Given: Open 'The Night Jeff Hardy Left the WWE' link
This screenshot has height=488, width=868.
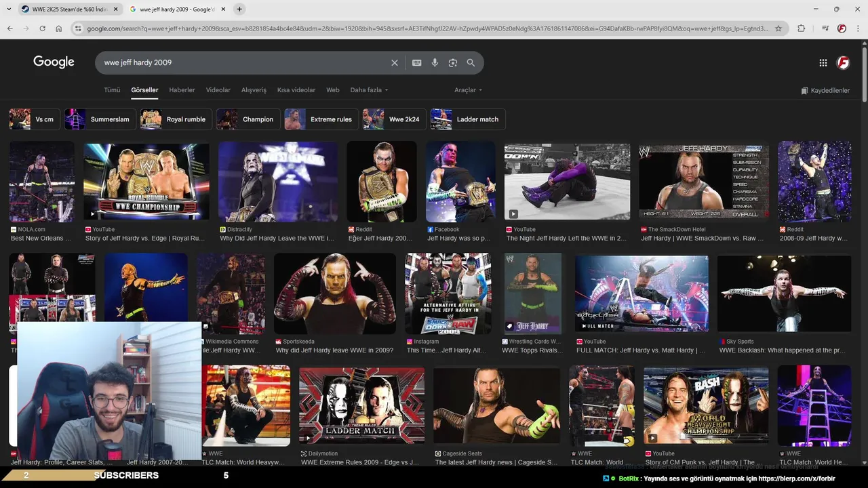Looking at the screenshot, I should pos(566,239).
